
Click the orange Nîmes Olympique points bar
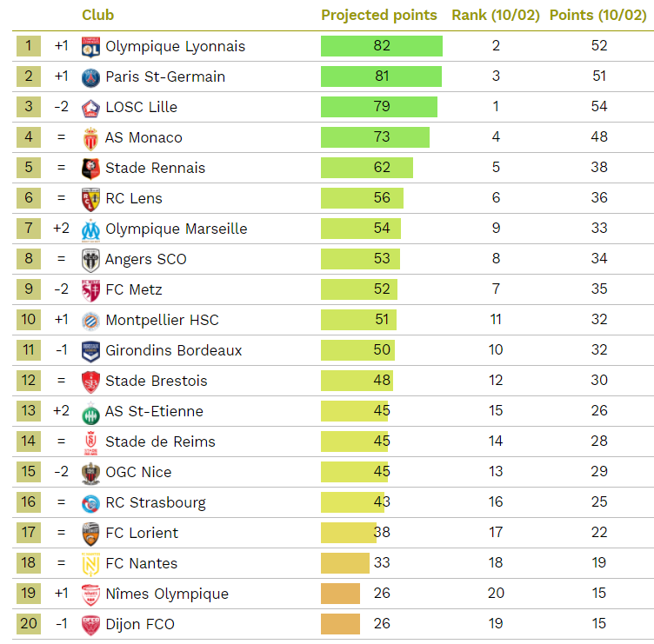tap(340, 594)
